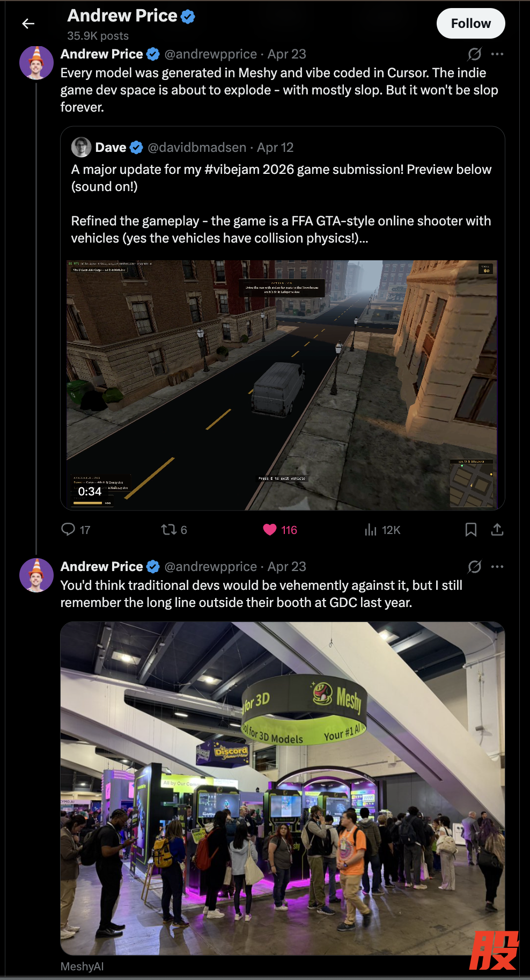Open the Meshy booth photo
The height and width of the screenshot is (980, 530).
(x=283, y=788)
